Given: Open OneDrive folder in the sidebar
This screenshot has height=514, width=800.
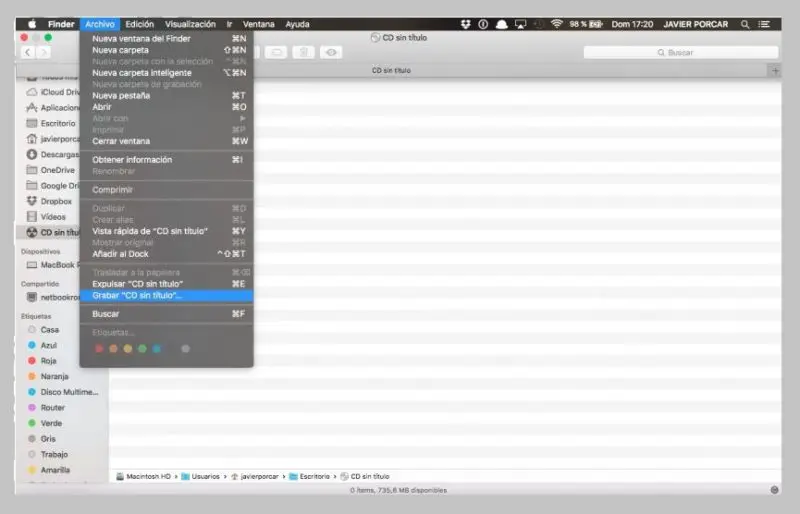Looking at the screenshot, I should pyautogui.click(x=51, y=170).
